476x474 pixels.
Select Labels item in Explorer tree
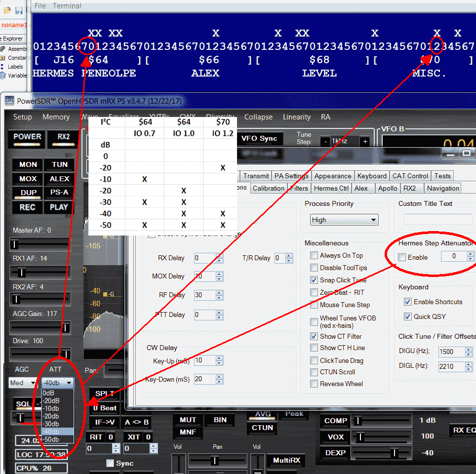tap(12, 67)
